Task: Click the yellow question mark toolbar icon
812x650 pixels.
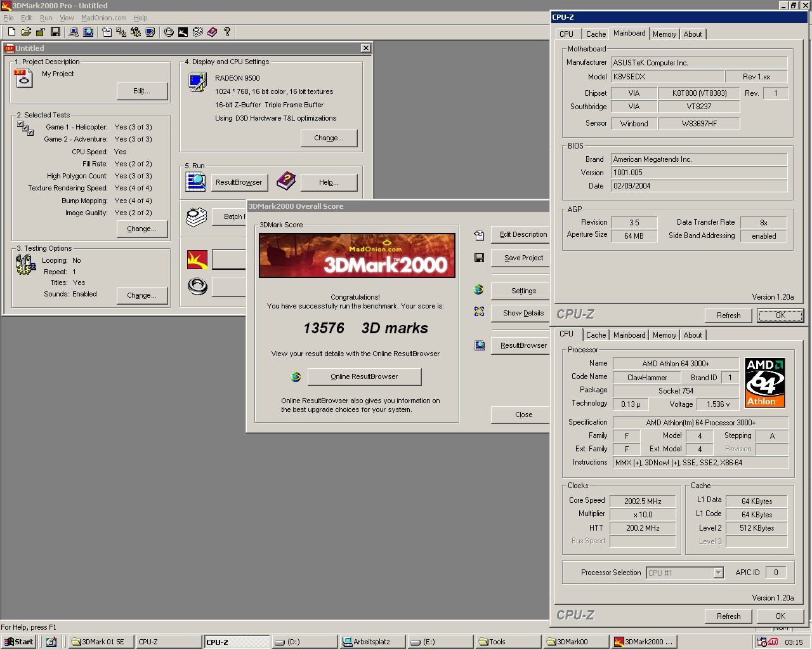Action: (x=226, y=32)
